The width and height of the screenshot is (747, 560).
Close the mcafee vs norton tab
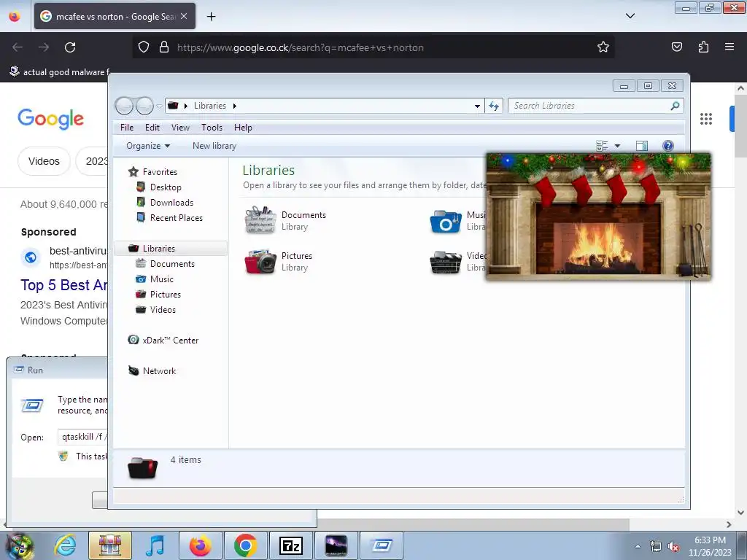(x=184, y=16)
